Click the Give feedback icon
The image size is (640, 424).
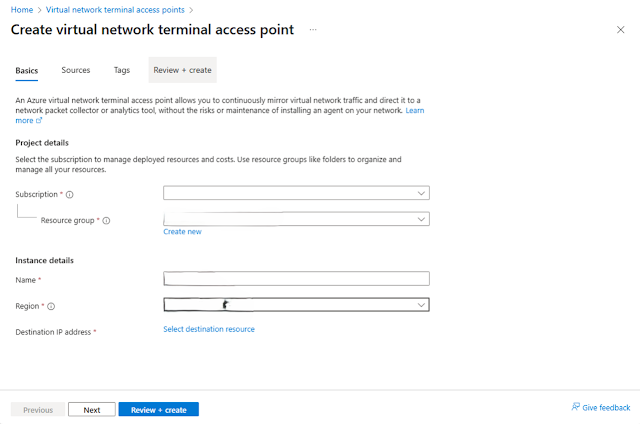pos(576,407)
